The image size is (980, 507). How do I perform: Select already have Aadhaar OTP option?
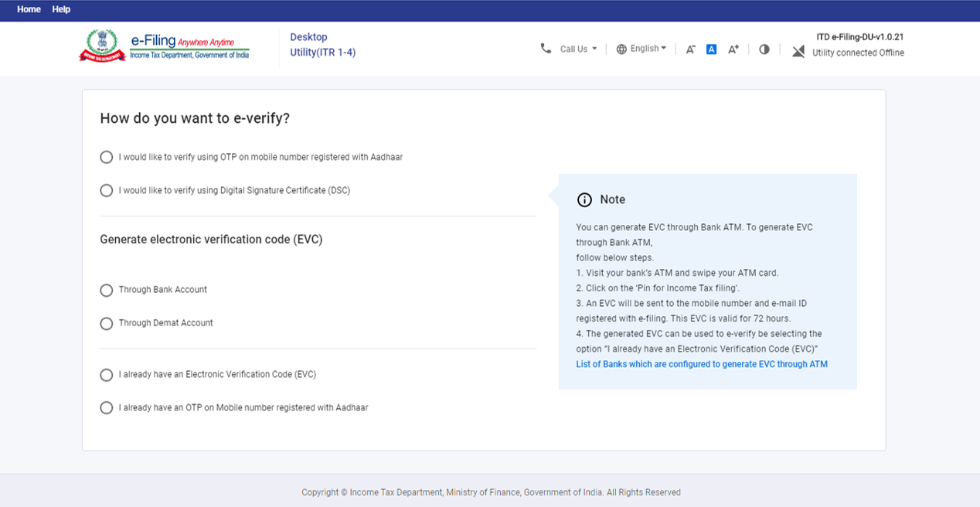tap(107, 407)
